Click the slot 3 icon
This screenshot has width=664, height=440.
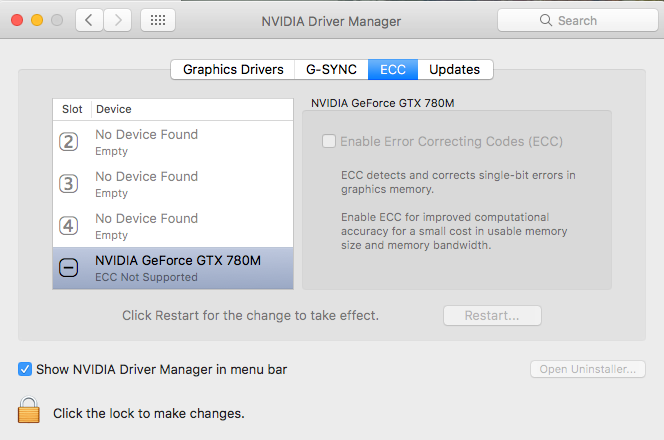click(69, 184)
